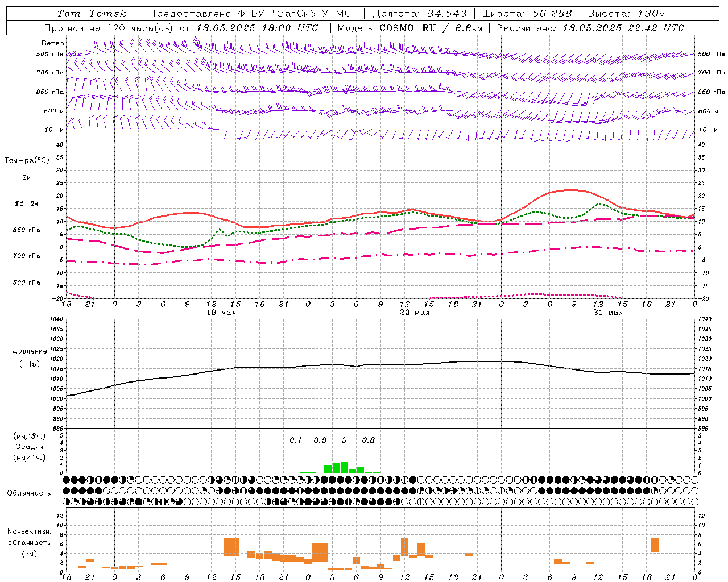Select the text "ЗапСиб УГМС" in the header
728x582 pixels.
(x=315, y=14)
